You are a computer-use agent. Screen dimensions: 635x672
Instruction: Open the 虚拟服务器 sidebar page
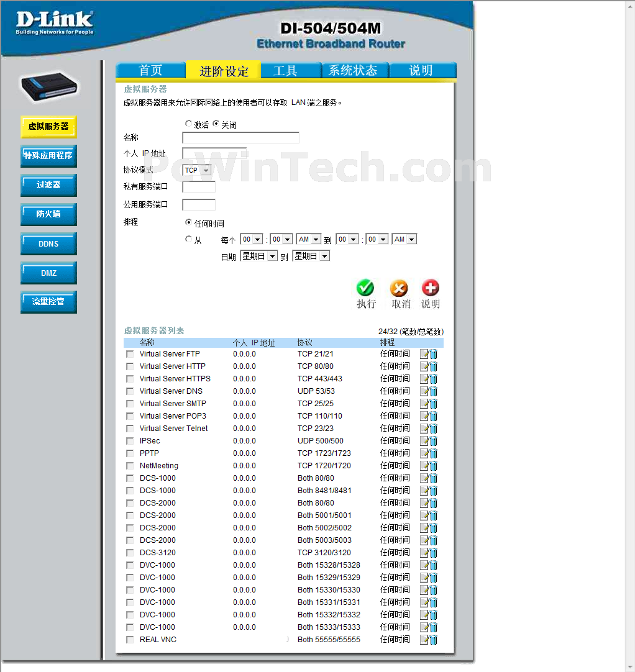click(x=48, y=127)
